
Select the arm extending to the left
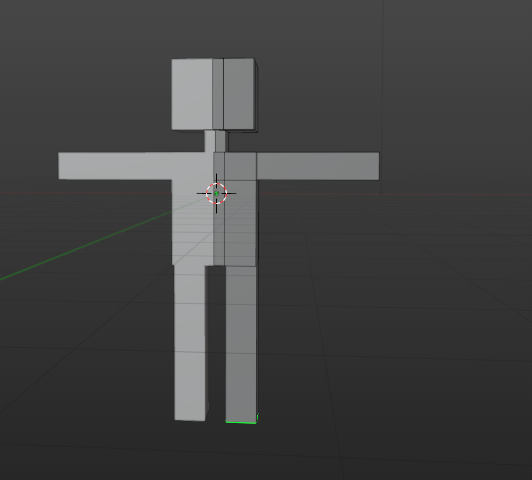[115, 166]
